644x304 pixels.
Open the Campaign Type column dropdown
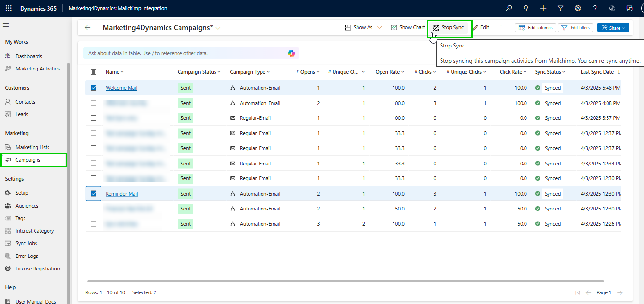tap(250, 72)
